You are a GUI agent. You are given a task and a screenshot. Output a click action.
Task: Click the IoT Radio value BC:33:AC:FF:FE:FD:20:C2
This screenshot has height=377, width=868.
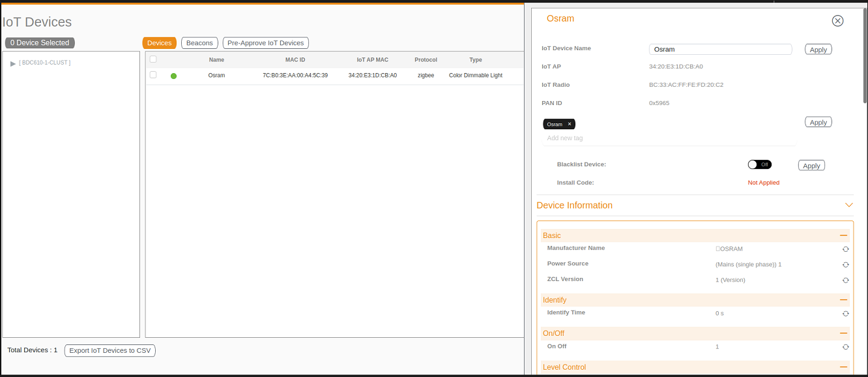click(686, 85)
